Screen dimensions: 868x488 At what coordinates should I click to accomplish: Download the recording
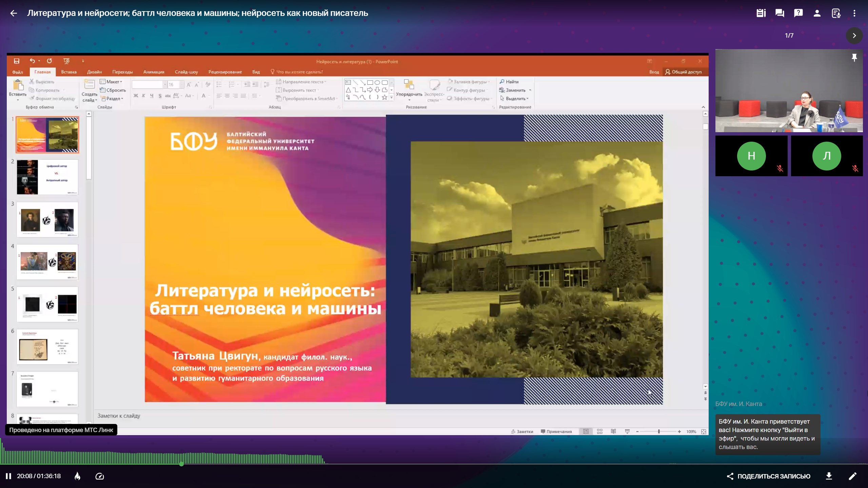(829, 476)
